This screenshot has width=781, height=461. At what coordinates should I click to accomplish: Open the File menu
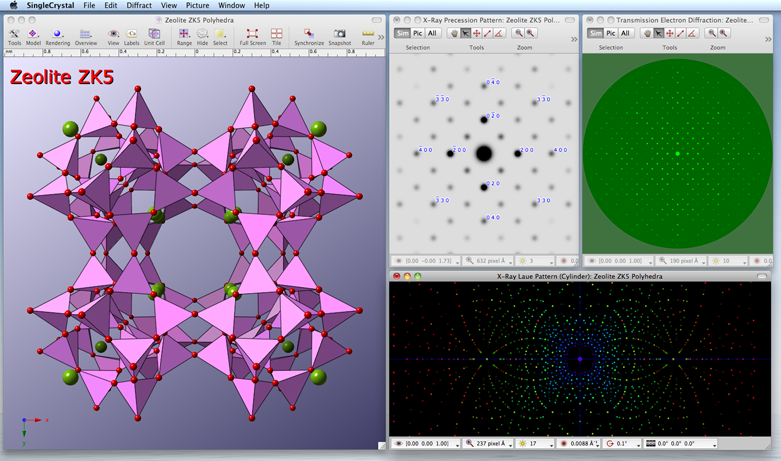click(89, 5)
